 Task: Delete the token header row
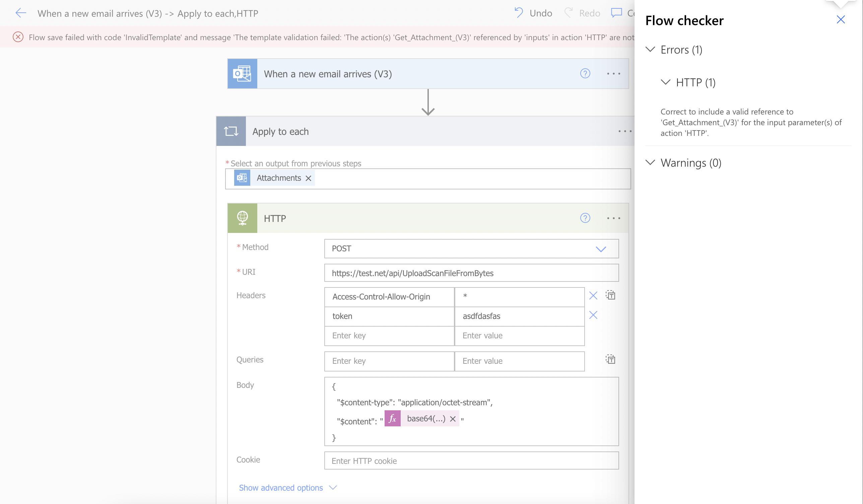593,315
